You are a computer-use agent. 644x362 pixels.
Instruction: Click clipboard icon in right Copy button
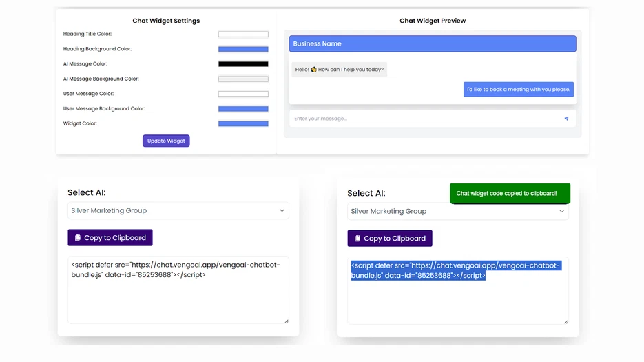click(x=357, y=239)
